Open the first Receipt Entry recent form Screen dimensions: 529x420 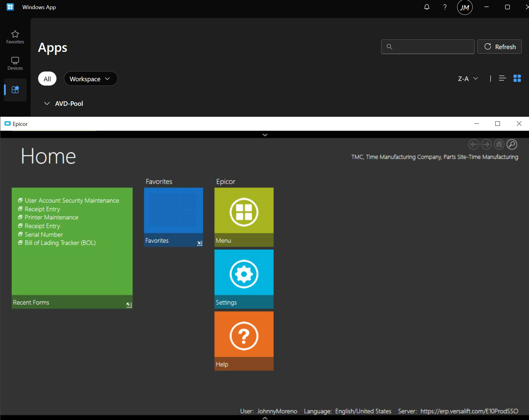(42, 209)
